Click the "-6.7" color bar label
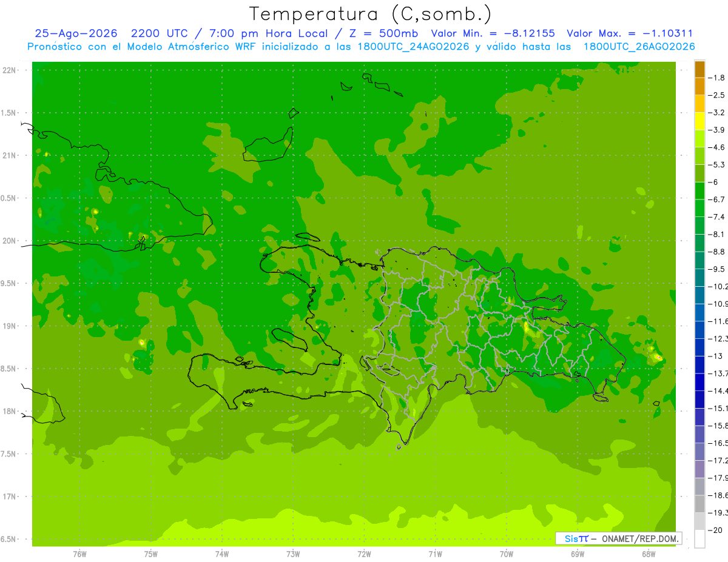The image size is (728, 562). 718,199
